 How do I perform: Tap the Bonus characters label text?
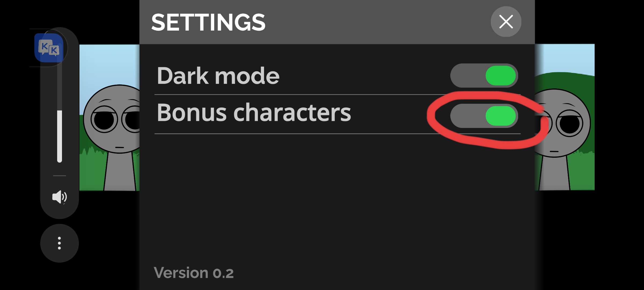point(254,113)
